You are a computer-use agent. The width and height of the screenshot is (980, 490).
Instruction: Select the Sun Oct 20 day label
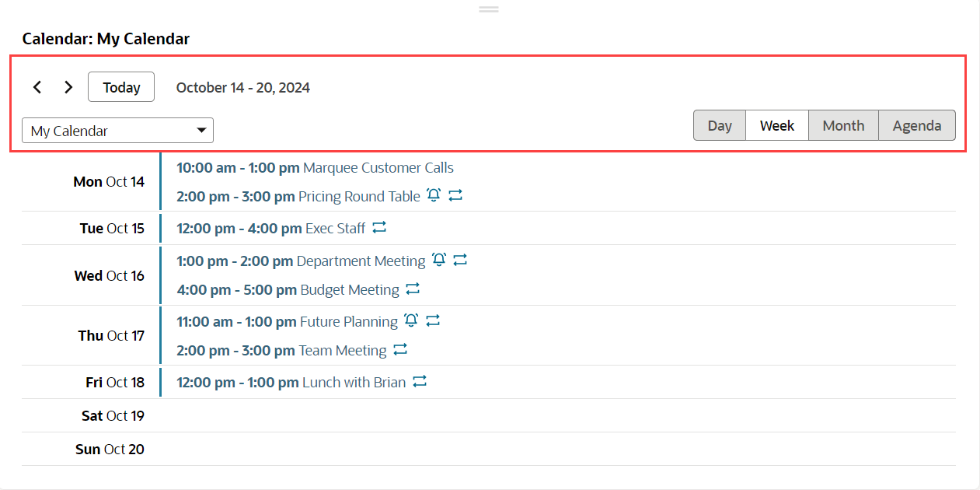point(110,450)
